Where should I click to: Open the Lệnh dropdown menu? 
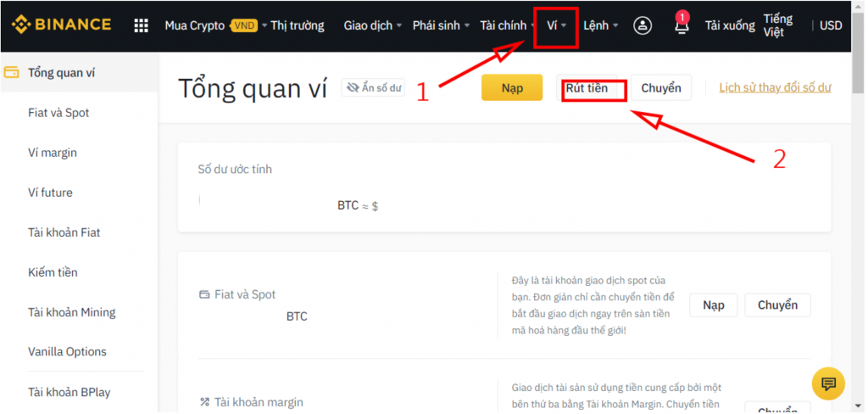pyautogui.click(x=601, y=25)
